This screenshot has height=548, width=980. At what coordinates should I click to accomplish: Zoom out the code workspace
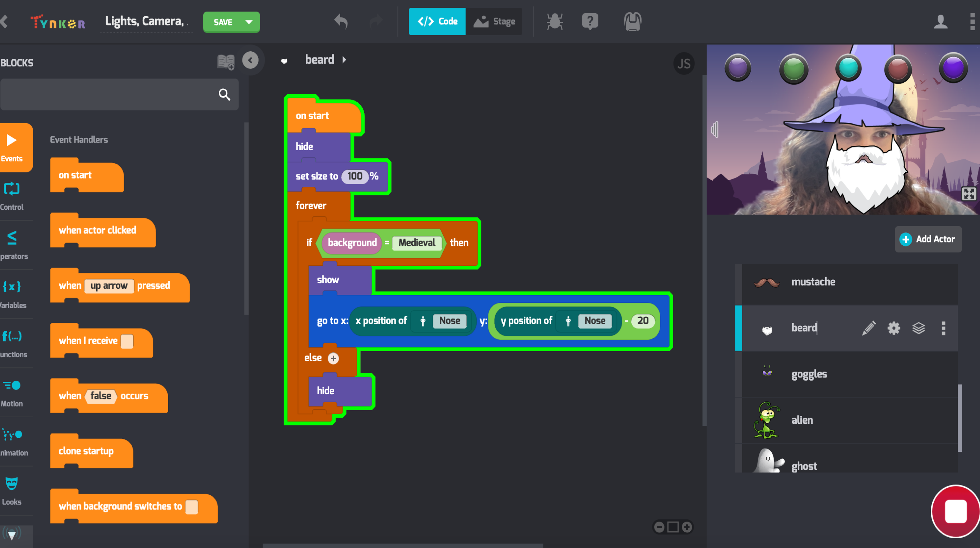[659, 527]
